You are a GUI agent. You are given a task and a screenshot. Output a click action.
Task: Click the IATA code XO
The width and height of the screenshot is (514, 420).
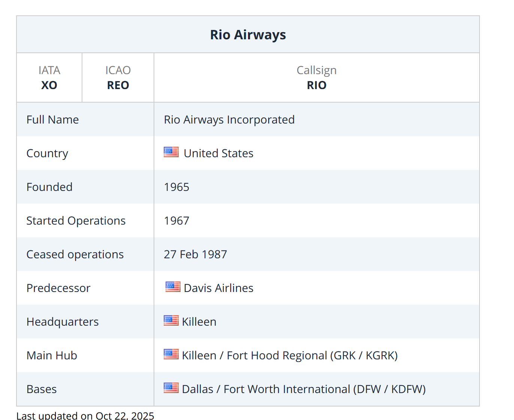(49, 85)
